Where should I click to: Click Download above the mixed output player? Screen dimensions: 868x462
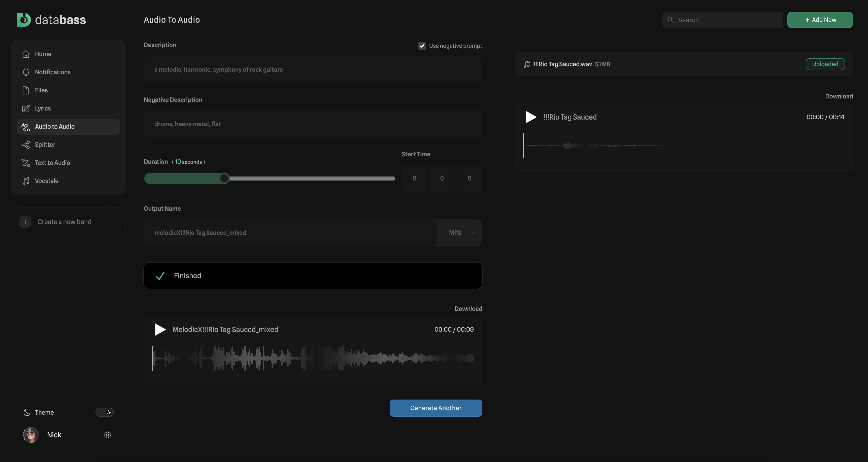(468, 309)
